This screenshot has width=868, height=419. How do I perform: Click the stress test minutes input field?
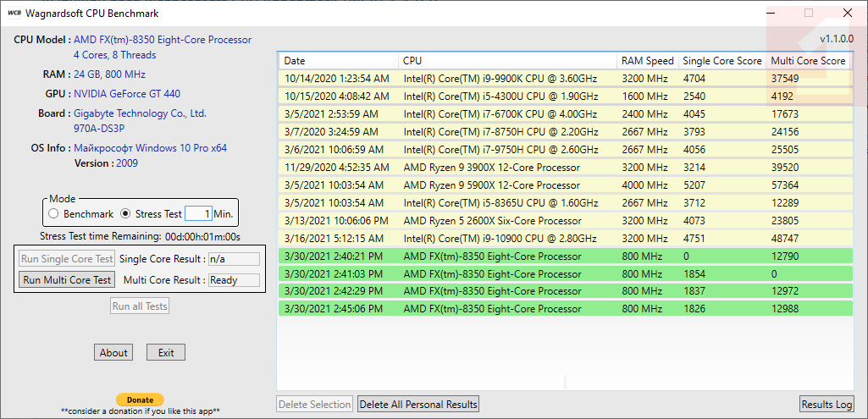point(198,213)
